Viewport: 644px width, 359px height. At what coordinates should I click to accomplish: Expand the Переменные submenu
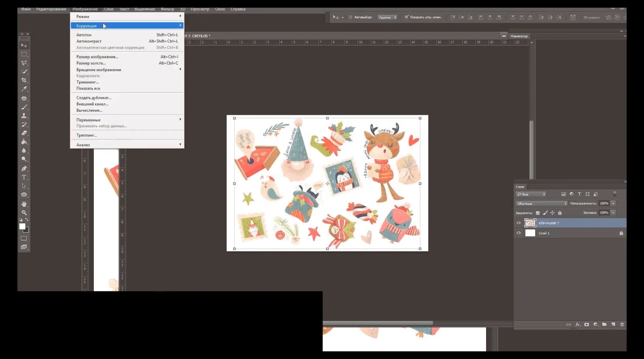click(127, 120)
